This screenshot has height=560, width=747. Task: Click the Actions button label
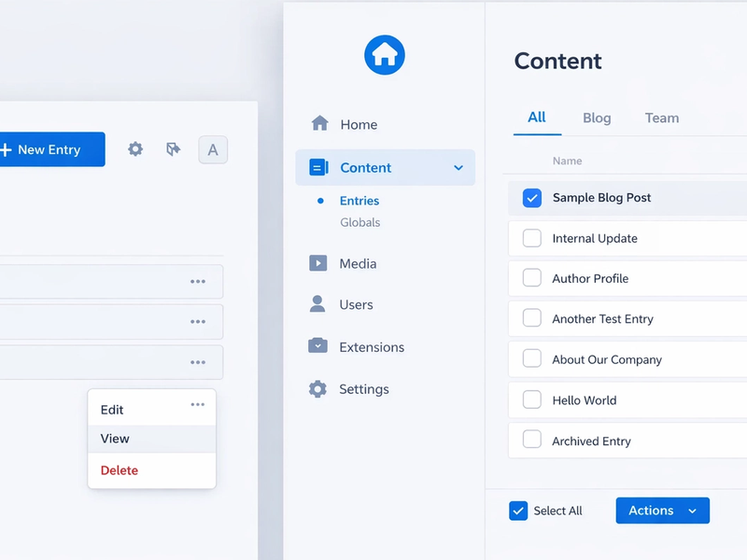pyautogui.click(x=651, y=511)
